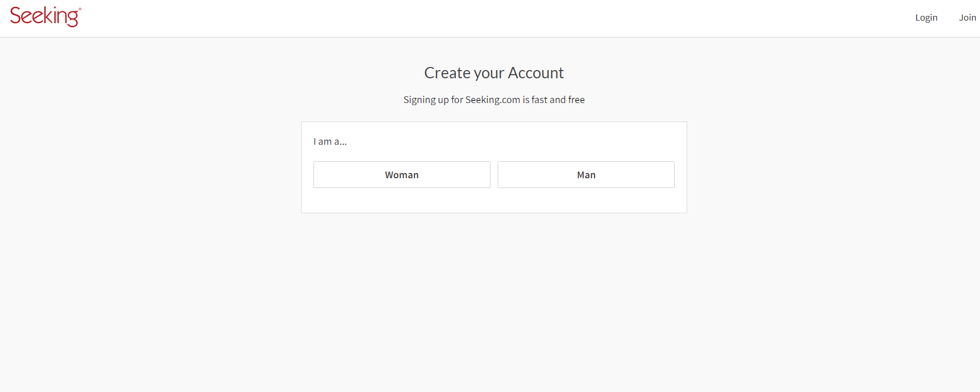This screenshot has width=980, height=392.
Task: Click the 'Signing up for Seeking.com' subtitle
Action: click(494, 100)
